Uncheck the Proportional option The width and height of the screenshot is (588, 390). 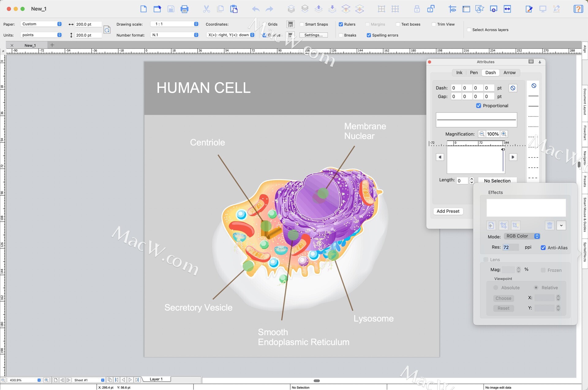click(x=479, y=106)
